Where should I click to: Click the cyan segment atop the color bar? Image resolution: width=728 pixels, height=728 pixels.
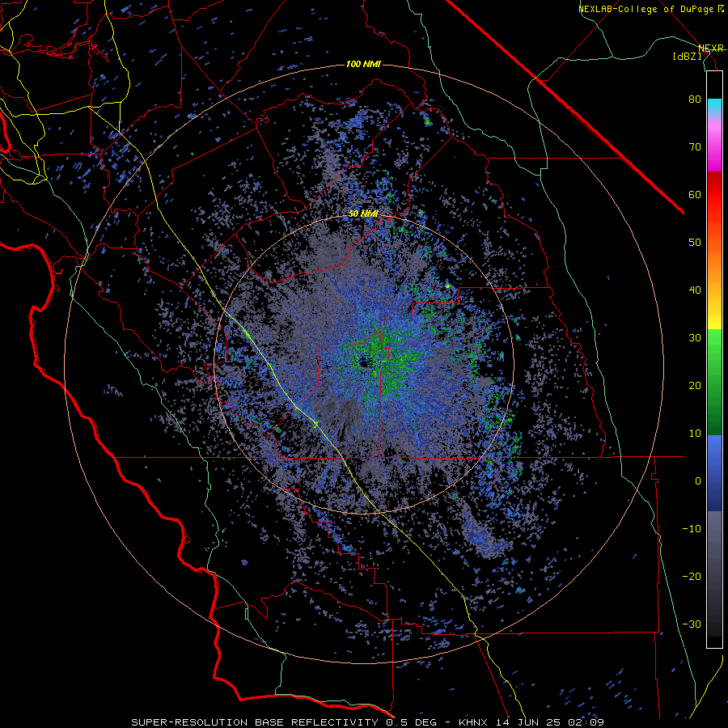pyautogui.click(x=714, y=106)
